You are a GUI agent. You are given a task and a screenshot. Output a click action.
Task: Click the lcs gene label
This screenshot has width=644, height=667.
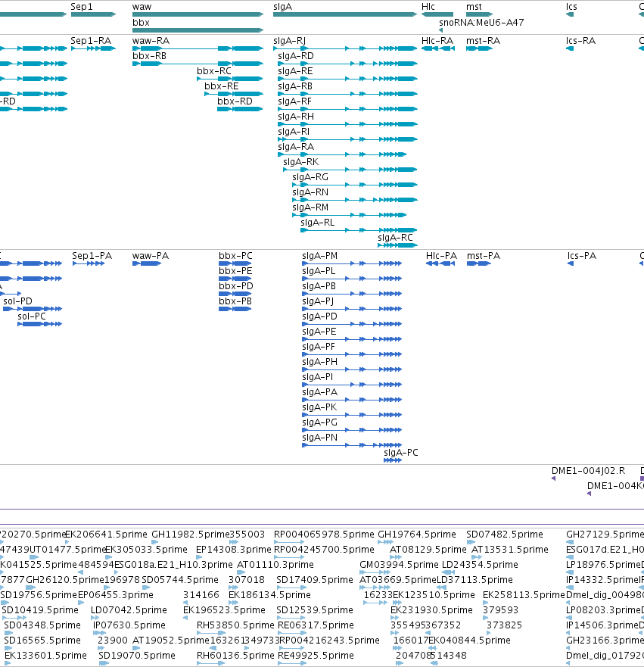pyautogui.click(x=571, y=7)
